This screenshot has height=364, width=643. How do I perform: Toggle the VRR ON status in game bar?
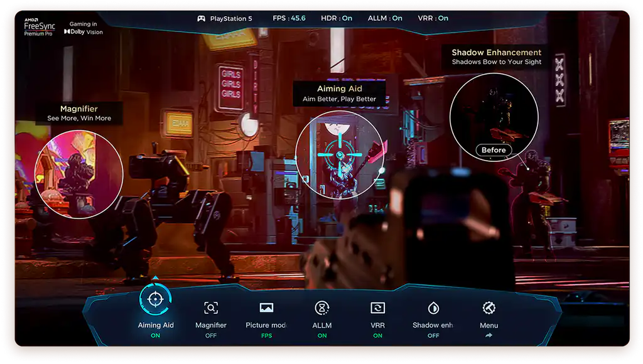[377, 335]
